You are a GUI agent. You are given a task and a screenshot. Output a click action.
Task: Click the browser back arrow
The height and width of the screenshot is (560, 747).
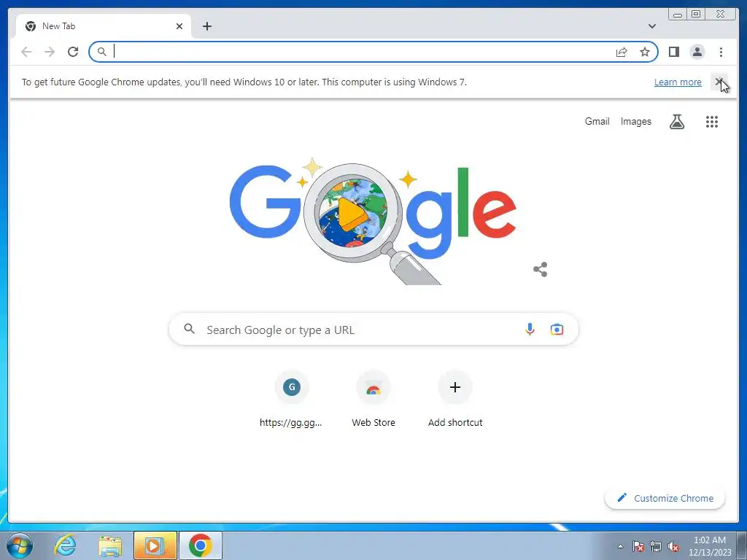point(26,52)
